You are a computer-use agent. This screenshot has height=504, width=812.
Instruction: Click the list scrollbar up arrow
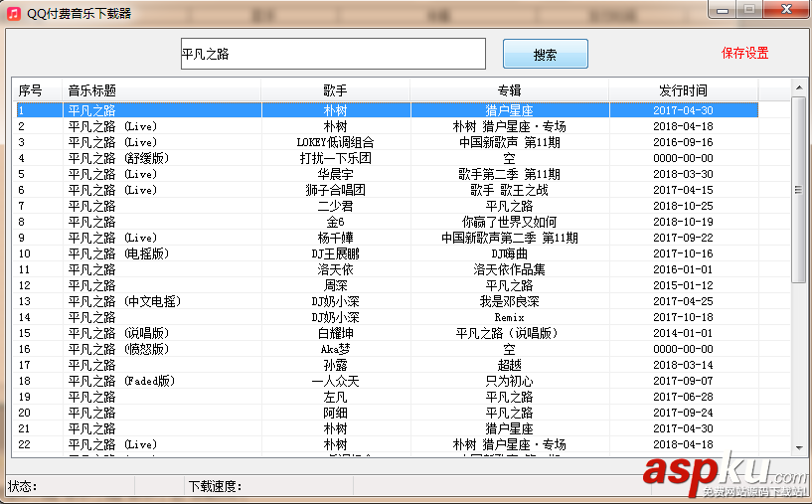[798, 87]
